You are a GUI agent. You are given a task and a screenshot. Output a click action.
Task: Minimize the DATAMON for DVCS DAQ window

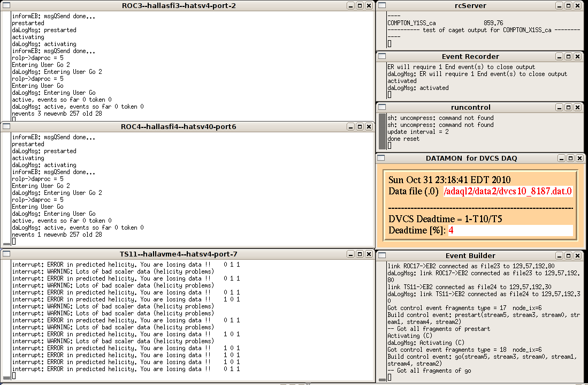(561, 158)
